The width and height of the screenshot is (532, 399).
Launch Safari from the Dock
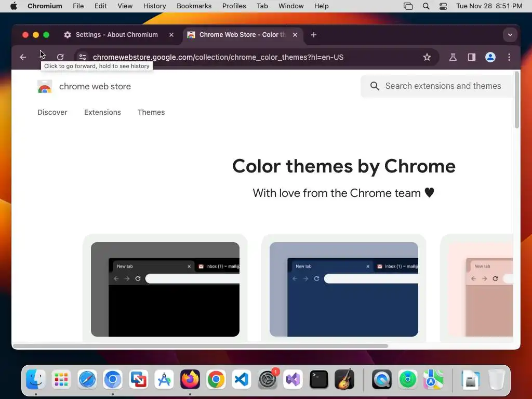(87, 379)
